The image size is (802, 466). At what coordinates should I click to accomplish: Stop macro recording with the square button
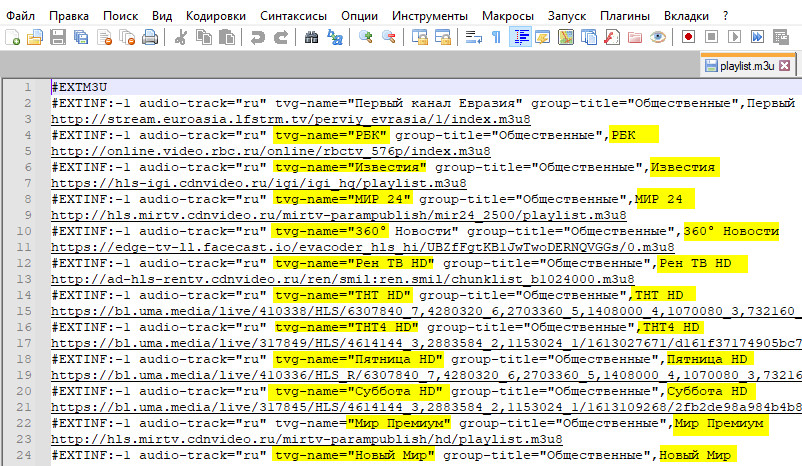pyautogui.click(x=711, y=37)
